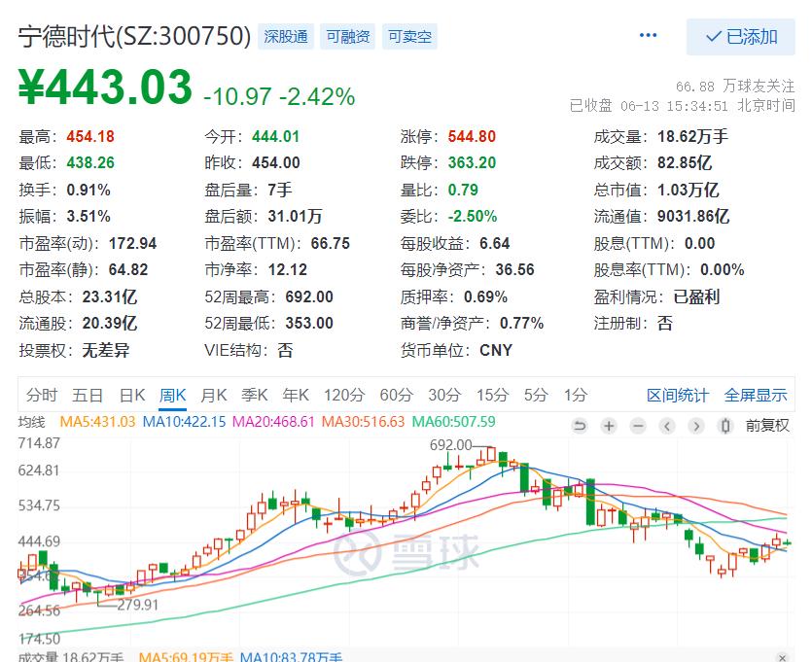Switch to the 日K chart tab

click(x=131, y=395)
